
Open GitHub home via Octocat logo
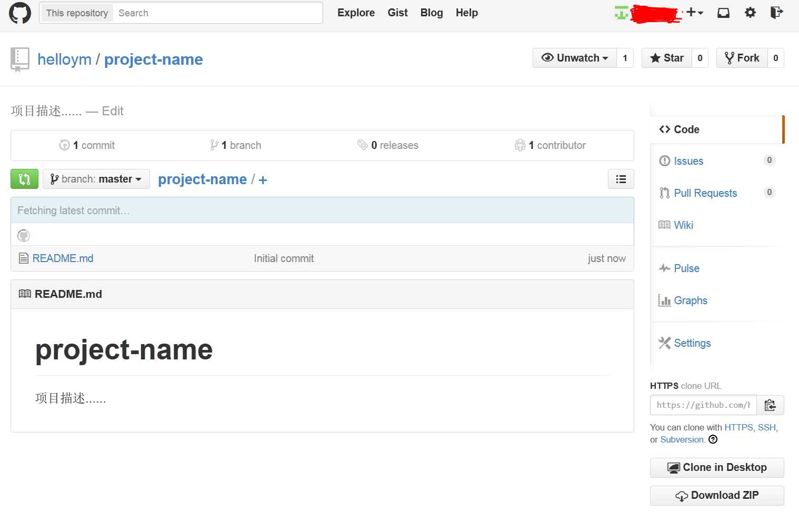click(x=20, y=13)
